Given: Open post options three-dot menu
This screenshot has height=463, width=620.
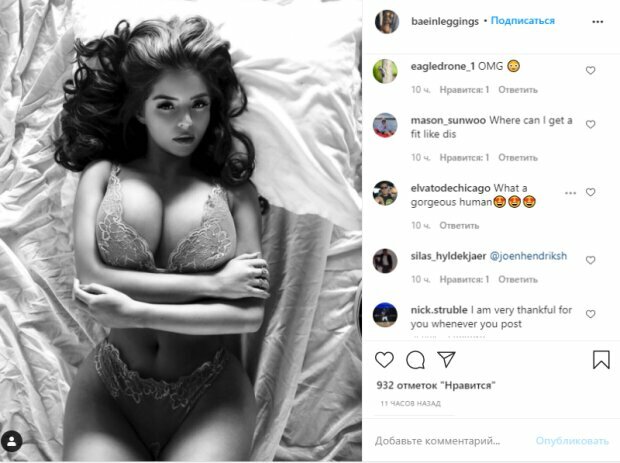Looking at the screenshot, I should (597, 22).
